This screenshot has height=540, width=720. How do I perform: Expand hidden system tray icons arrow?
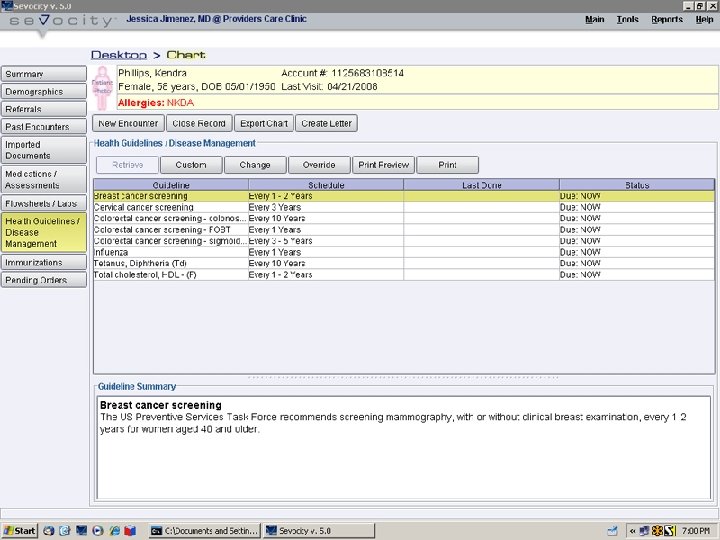click(633, 530)
